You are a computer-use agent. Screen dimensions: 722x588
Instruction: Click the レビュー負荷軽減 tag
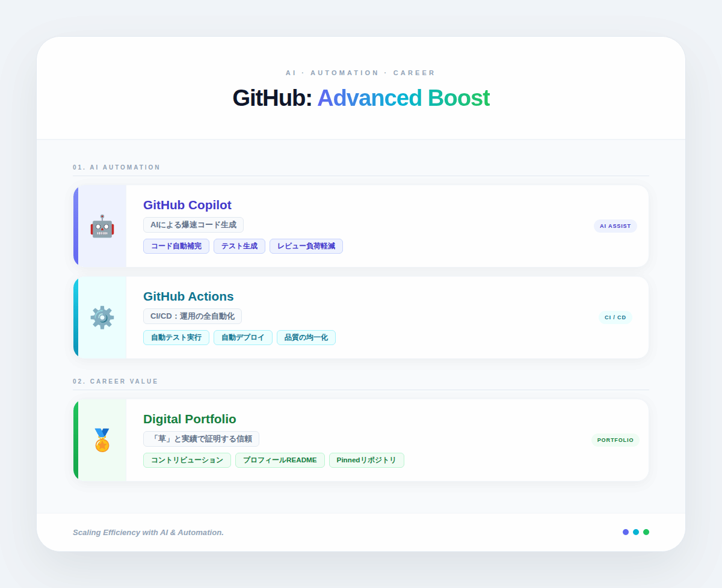pos(306,246)
